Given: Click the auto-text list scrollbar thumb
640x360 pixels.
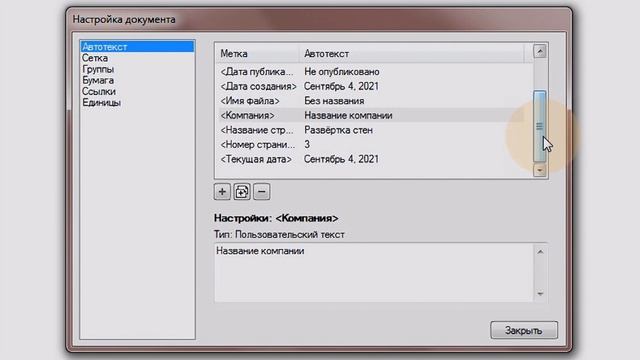Looking at the screenshot, I should pyautogui.click(x=540, y=126).
